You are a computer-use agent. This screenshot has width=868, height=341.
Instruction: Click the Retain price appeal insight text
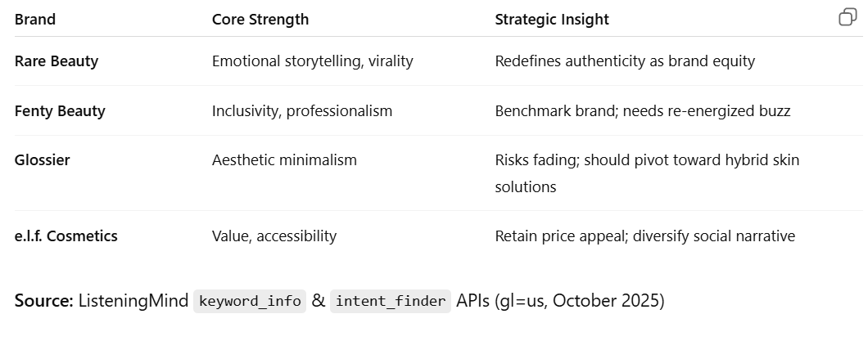645,236
